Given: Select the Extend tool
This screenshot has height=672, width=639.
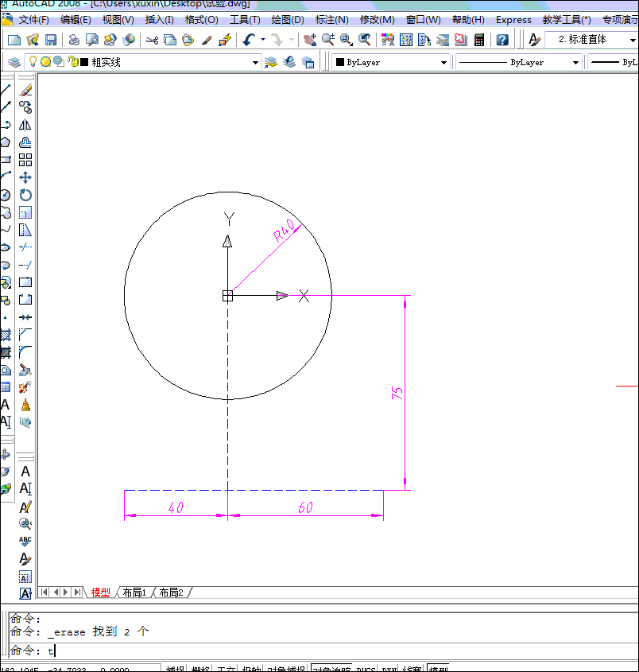Looking at the screenshot, I should point(25,265).
